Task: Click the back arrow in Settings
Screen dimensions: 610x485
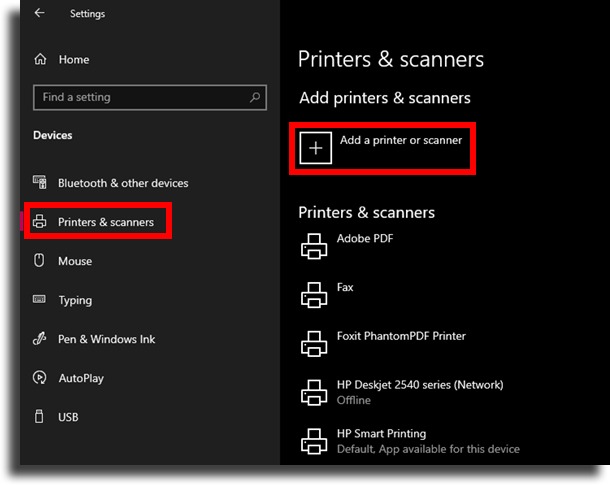Action: (39, 13)
